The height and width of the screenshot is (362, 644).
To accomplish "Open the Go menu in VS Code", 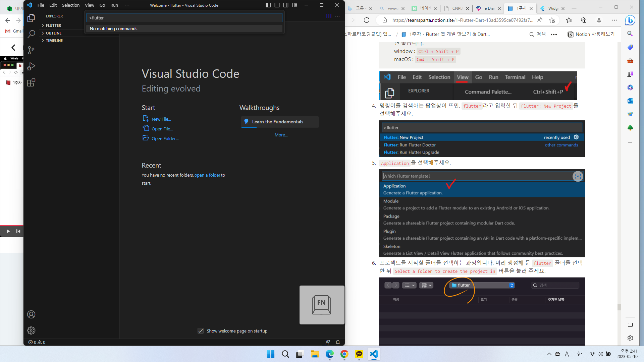I will point(102,5).
